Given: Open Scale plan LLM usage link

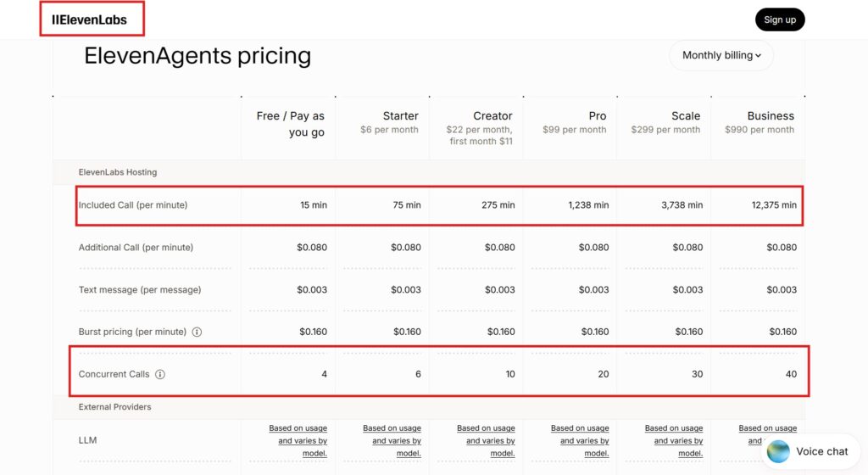Looking at the screenshot, I should pyautogui.click(x=674, y=441).
